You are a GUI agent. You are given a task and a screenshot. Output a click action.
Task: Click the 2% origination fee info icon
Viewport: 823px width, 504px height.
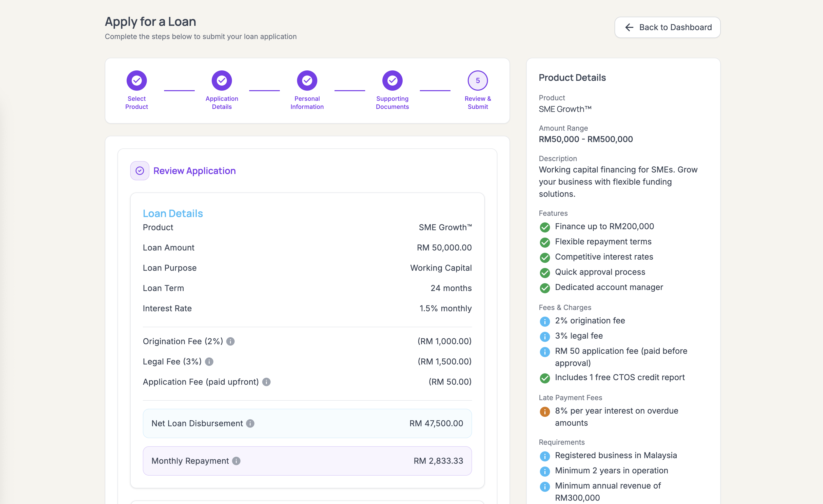coord(545,321)
